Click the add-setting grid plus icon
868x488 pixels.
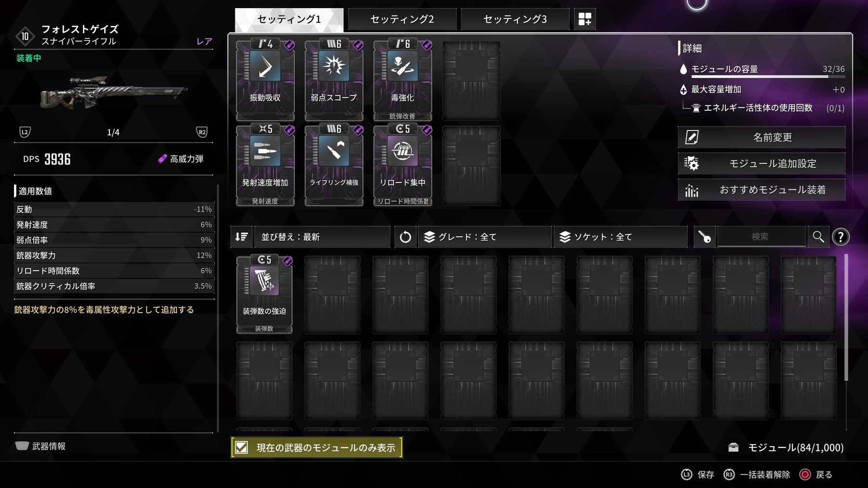pos(584,19)
